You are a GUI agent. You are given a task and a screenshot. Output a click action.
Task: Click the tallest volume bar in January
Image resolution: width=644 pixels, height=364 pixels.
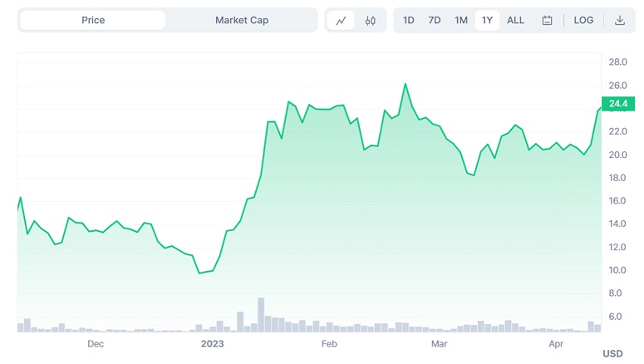(x=261, y=315)
